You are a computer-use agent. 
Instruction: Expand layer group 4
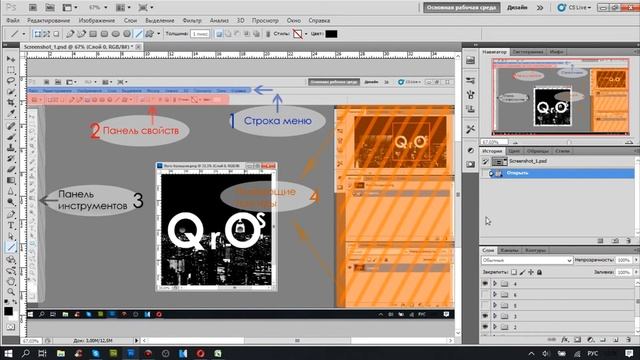495,283
